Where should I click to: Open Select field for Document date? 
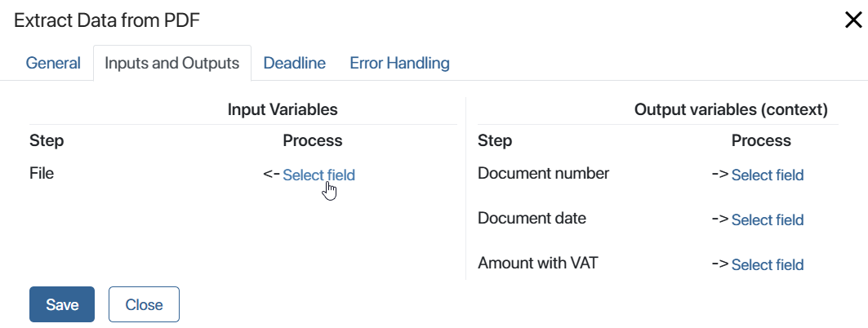(768, 220)
